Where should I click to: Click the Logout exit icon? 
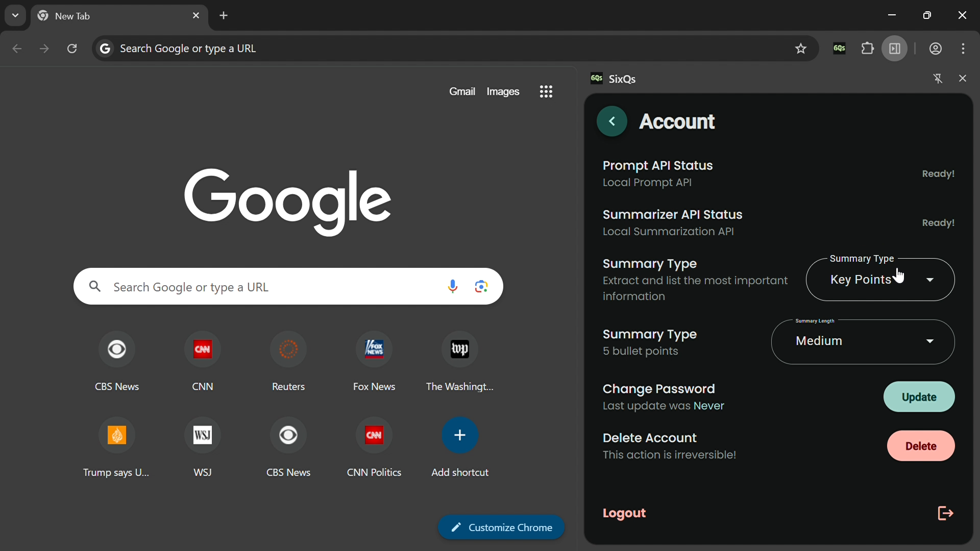946,513
